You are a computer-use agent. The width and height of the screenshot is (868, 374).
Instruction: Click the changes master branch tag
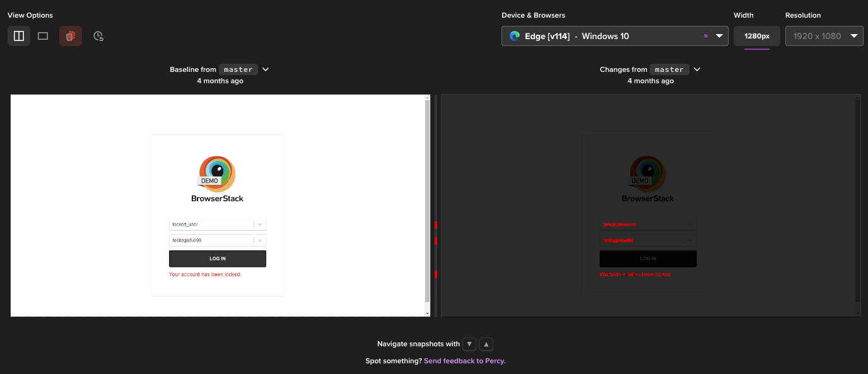[x=669, y=69]
